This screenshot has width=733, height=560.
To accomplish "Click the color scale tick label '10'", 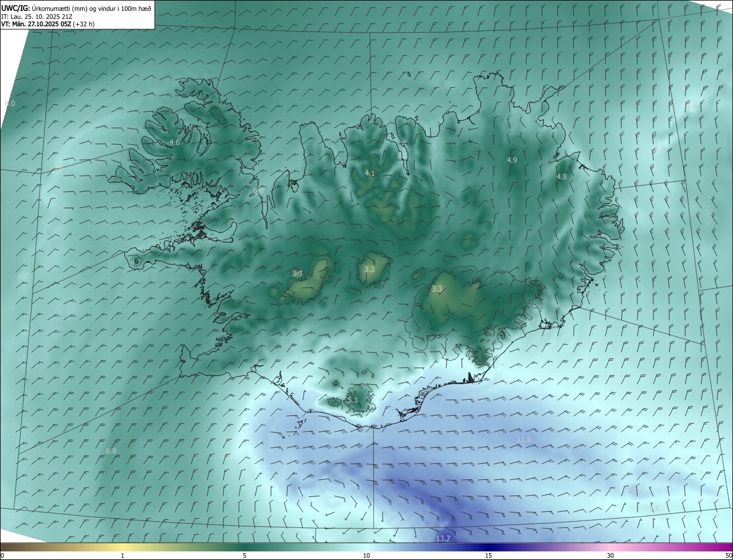I will 366,556.
